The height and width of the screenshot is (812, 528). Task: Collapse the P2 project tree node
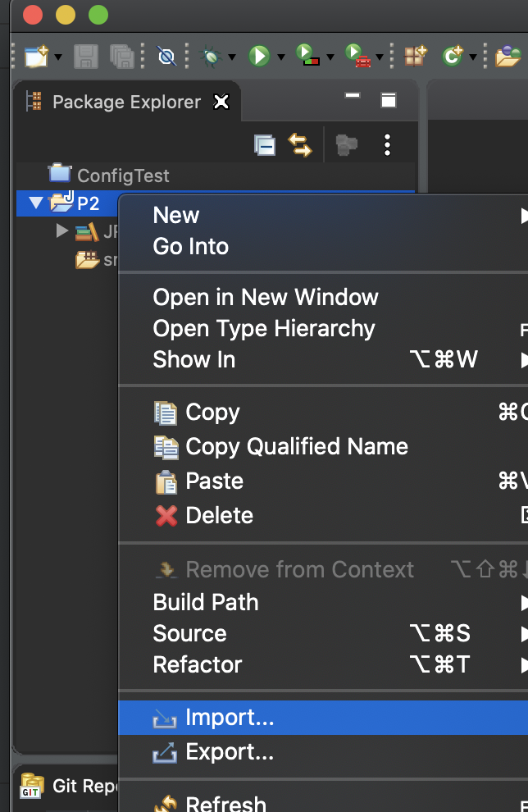pos(34,203)
